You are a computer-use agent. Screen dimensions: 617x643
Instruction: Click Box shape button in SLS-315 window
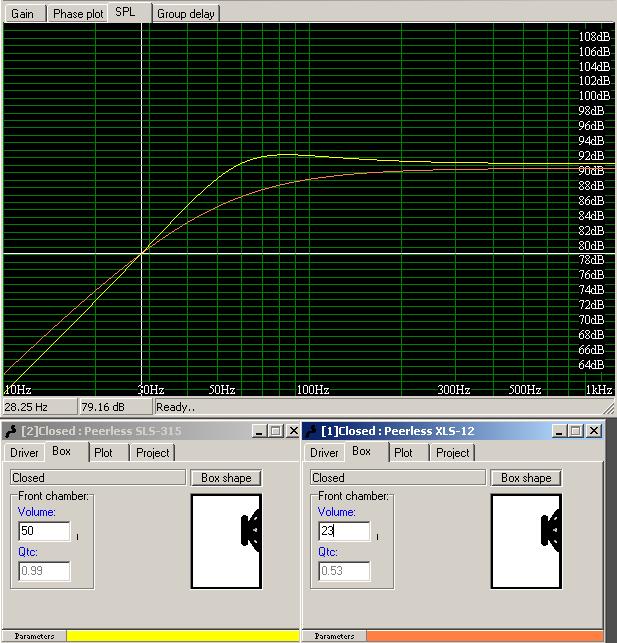(x=226, y=478)
